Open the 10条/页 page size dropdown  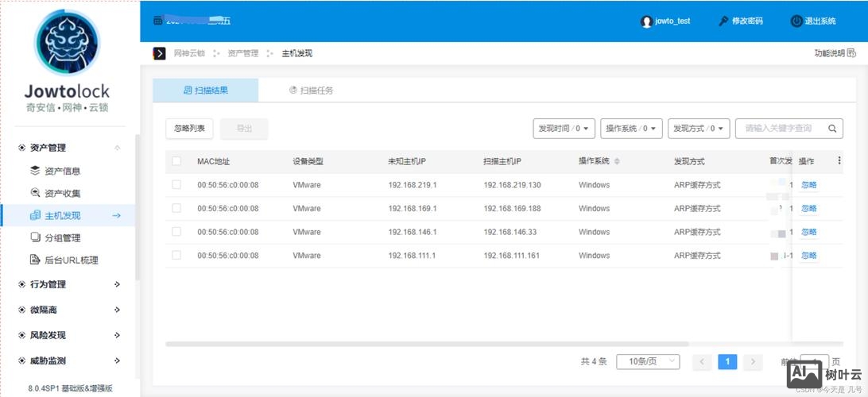point(648,362)
